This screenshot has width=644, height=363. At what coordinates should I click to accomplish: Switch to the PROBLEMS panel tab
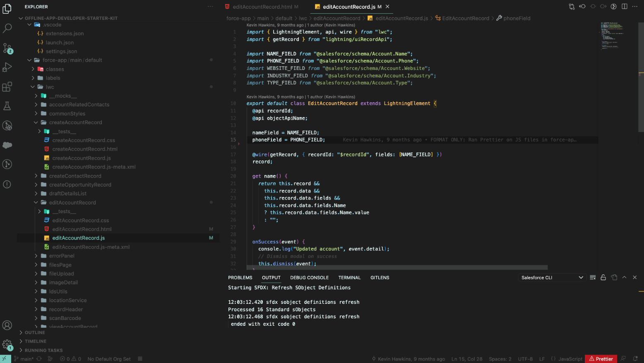pyautogui.click(x=240, y=278)
